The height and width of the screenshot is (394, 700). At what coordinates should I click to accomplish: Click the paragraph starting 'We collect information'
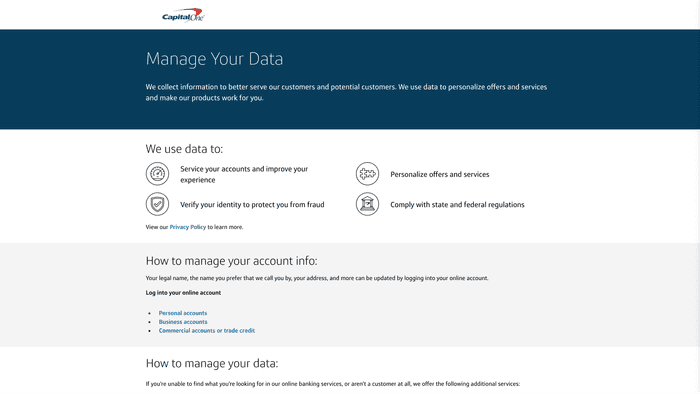(346, 92)
